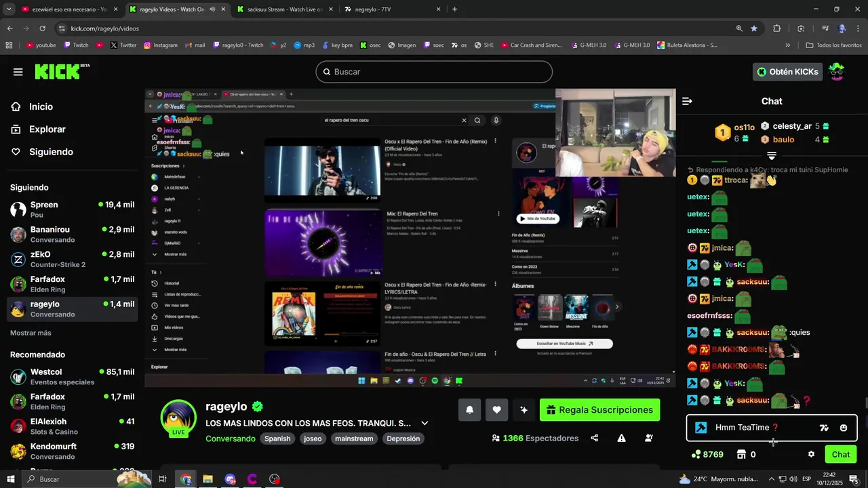Viewport: 868px width, 488px height.
Task: Click the address bar URL
Action: pyautogui.click(x=104, y=28)
